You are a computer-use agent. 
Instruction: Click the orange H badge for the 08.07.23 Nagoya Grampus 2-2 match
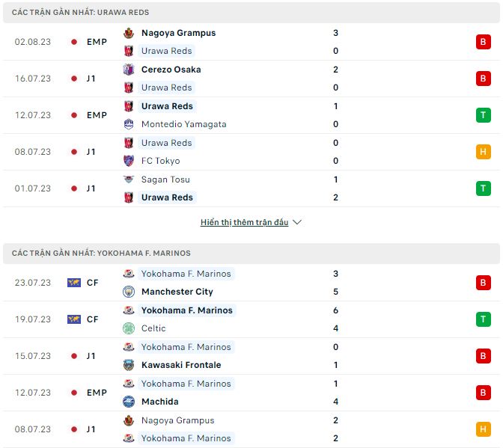483,429
